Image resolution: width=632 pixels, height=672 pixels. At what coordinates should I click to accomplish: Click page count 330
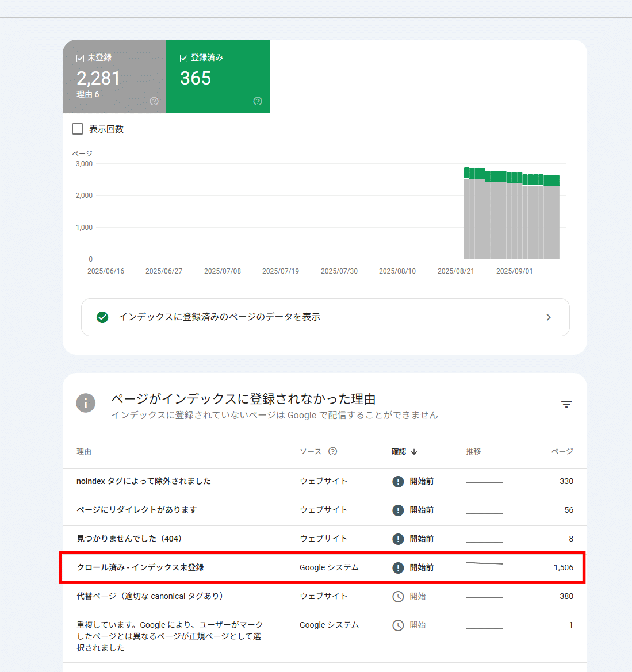click(x=566, y=481)
